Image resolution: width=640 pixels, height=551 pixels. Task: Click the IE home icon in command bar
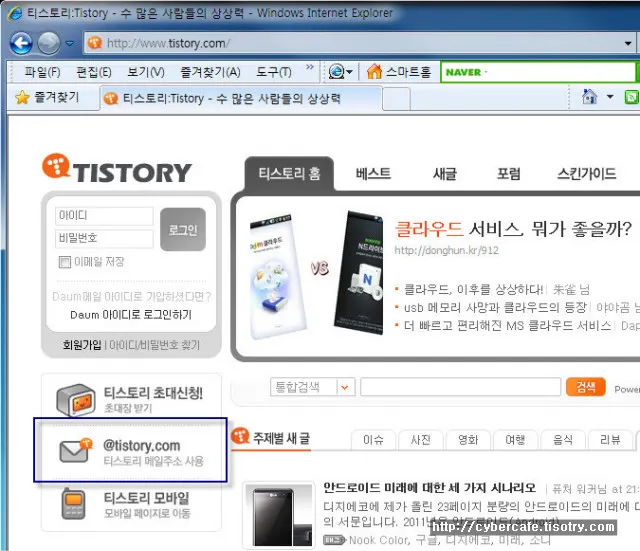click(x=590, y=98)
